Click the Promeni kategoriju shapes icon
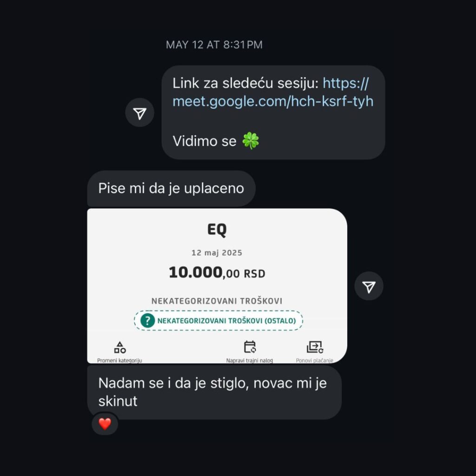The width and height of the screenshot is (476, 476). pyautogui.click(x=120, y=347)
